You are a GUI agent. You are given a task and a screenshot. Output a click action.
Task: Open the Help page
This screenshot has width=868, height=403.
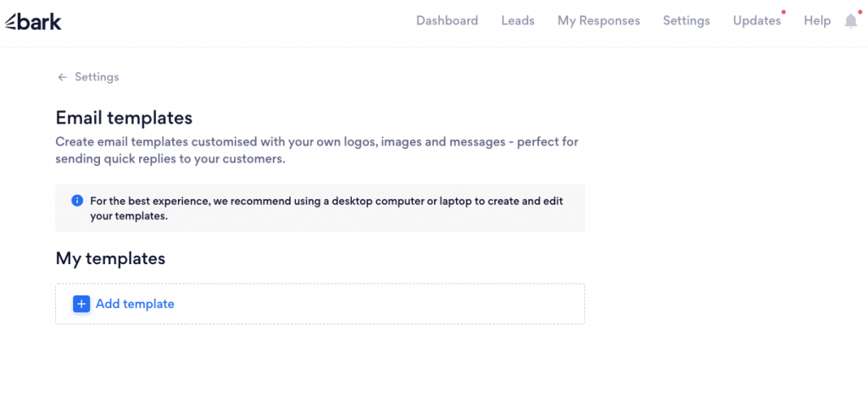[x=817, y=21]
